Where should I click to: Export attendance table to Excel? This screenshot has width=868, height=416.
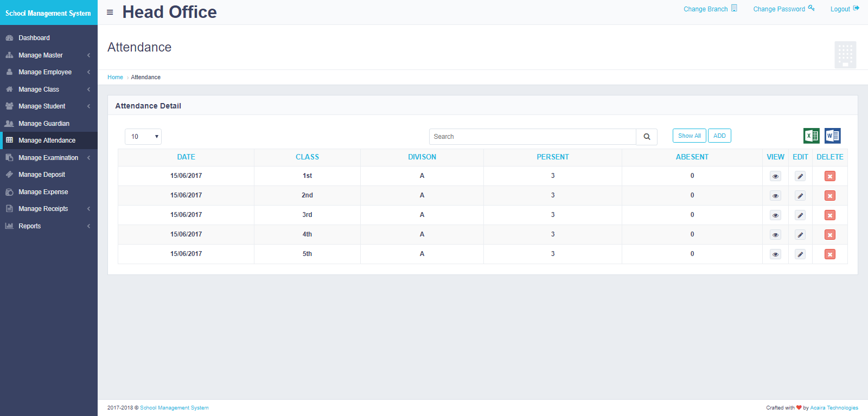click(x=811, y=136)
